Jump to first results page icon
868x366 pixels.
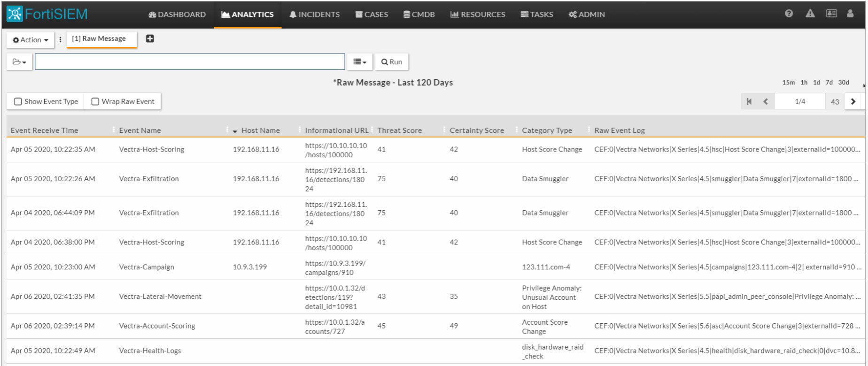(749, 101)
